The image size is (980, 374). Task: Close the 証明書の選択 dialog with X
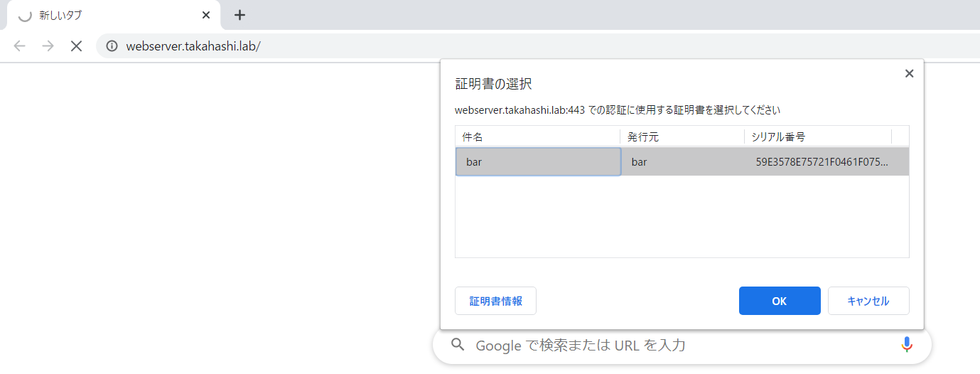909,73
